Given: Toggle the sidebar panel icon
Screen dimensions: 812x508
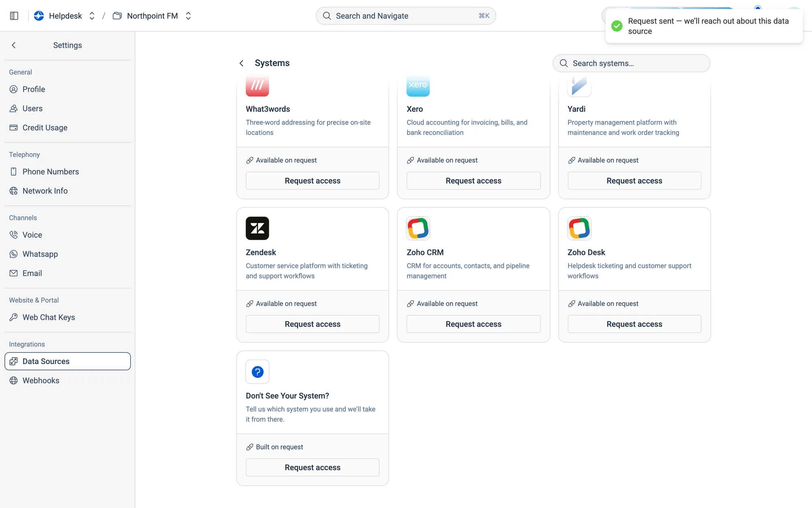Looking at the screenshot, I should click(14, 16).
